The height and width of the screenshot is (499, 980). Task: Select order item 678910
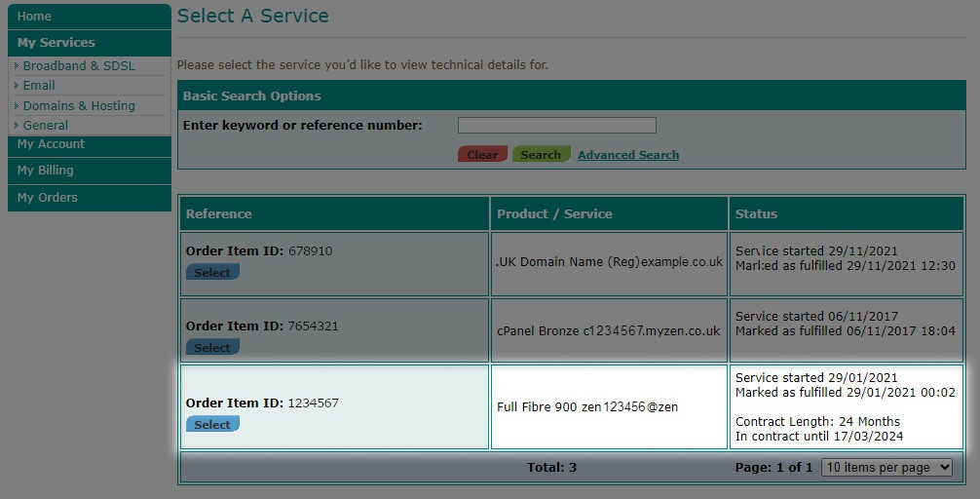(x=212, y=273)
